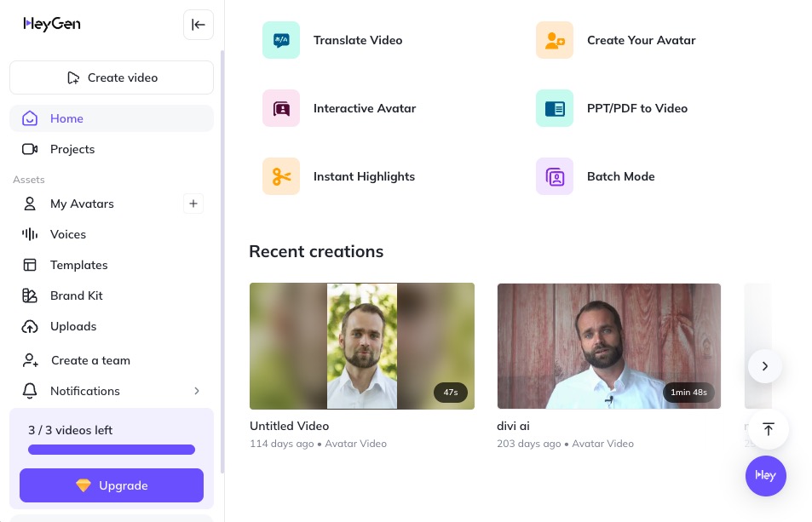Screen dimensions: 812x522
Task: Open the Brand Kit section
Action: pyautogui.click(x=76, y=295)
